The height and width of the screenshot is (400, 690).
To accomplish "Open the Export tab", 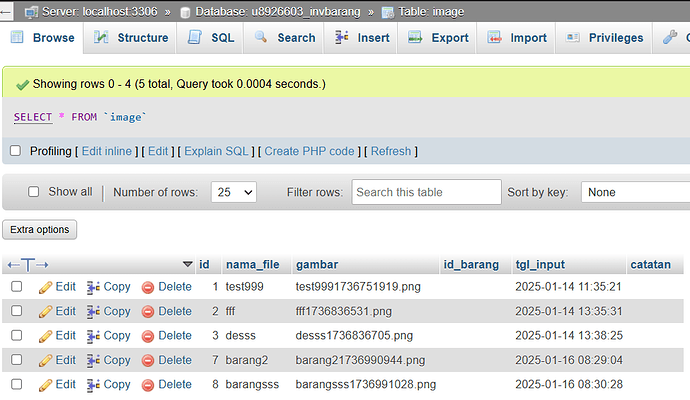I will click(438, 38).
